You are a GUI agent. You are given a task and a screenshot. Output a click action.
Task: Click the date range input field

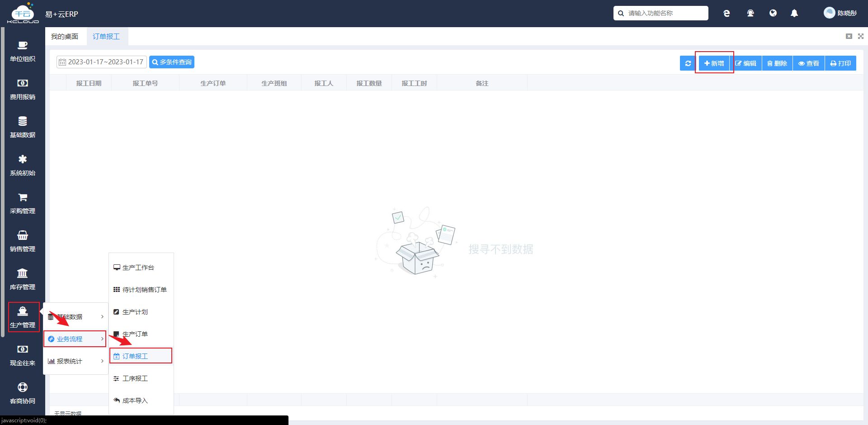coord(102,62)
